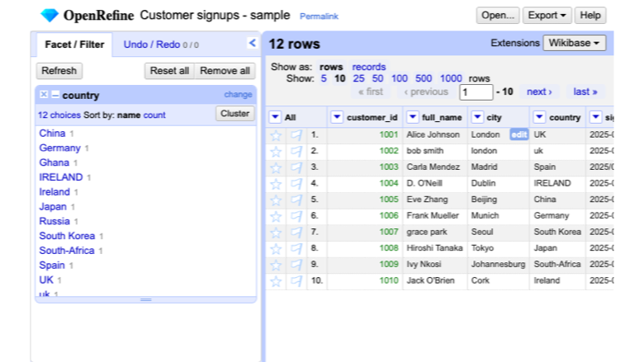Go to last page of rows
644x362 pixels.
(585, 92)
